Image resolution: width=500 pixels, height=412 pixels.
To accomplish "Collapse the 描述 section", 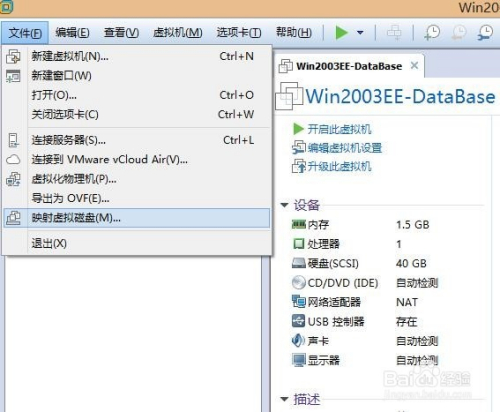I will point(284,399).
